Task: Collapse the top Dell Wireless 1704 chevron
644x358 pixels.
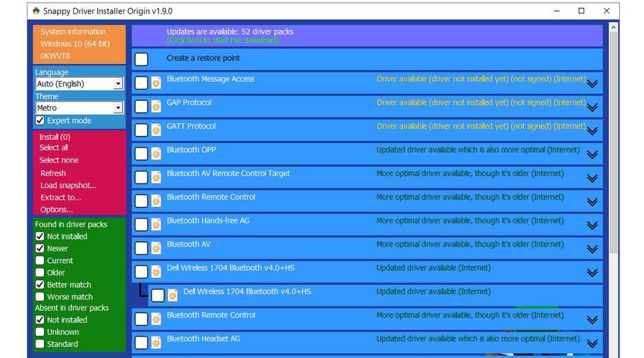Action: point(593,273)
